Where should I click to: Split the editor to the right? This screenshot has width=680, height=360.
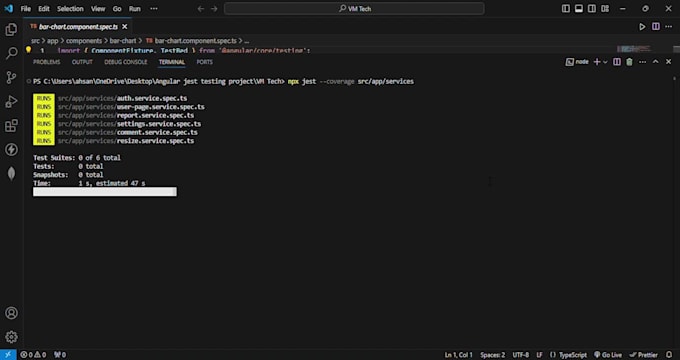click(656, 26)
